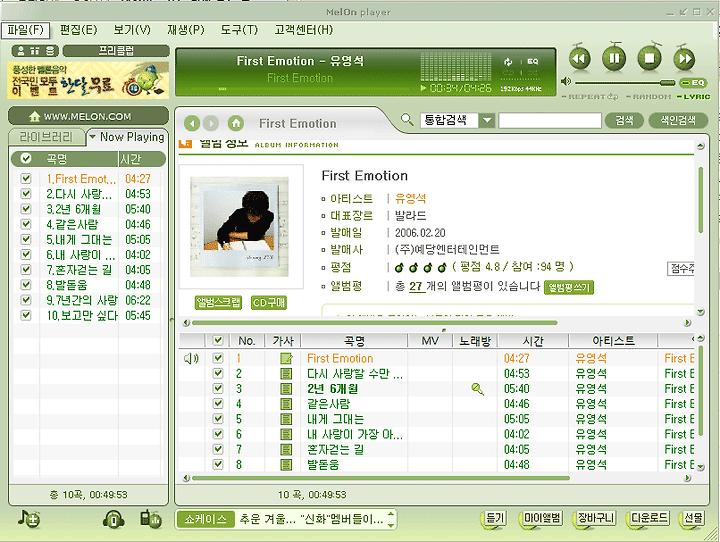Go to the browser home icon

point(236,123)
